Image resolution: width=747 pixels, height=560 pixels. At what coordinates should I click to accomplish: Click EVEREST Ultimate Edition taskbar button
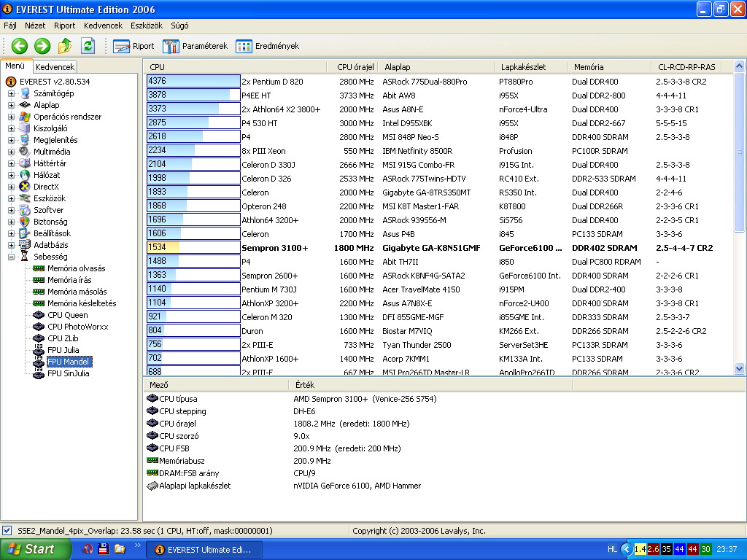204,550
